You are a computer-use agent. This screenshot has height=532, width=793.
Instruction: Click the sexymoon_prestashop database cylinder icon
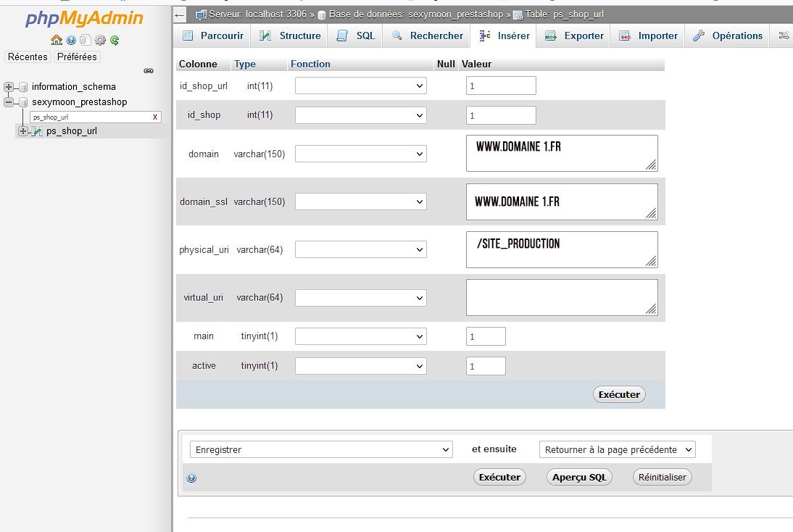pos(22,102)
